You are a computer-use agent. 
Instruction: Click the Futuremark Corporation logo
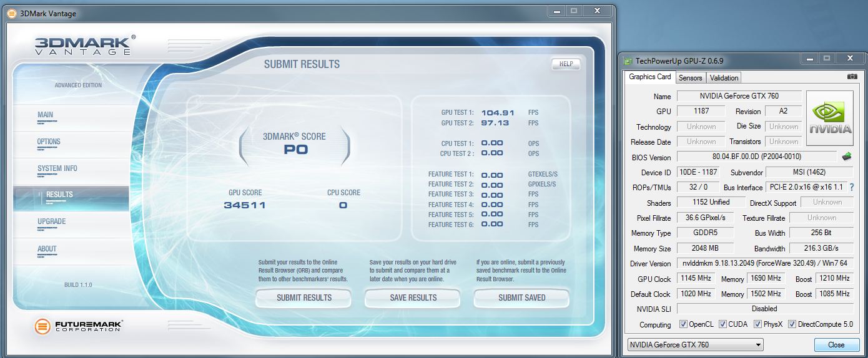click(x=78, y=326)
